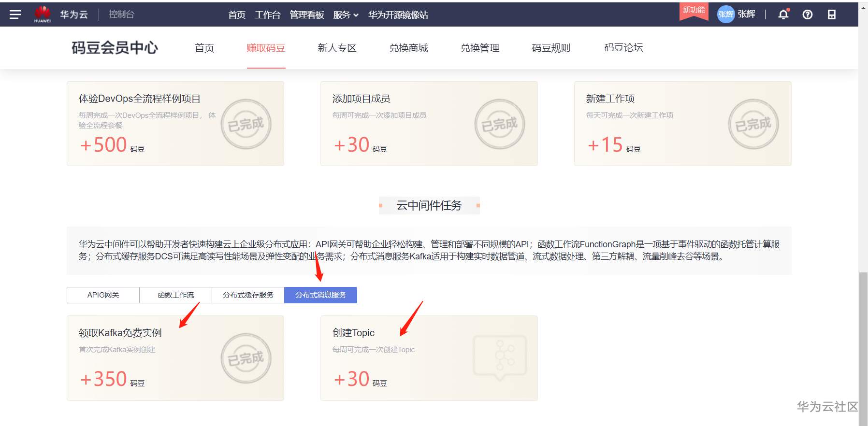The image size is (868, 426).
Task: Click the Huawei logo
Action: tap(43, 14)
